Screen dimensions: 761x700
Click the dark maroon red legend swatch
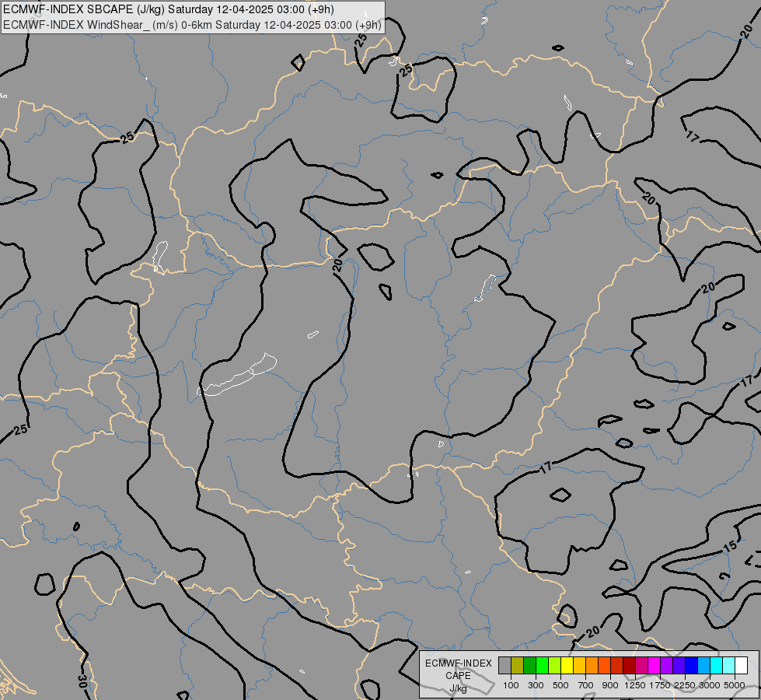pyautogui.click(x=629, y=666)
